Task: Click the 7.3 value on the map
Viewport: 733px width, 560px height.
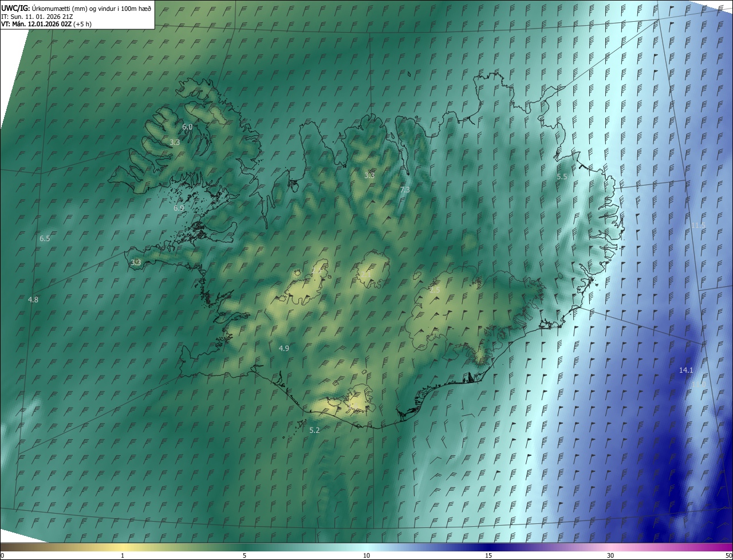Action: pyautogui.click(x=405, y=190)
